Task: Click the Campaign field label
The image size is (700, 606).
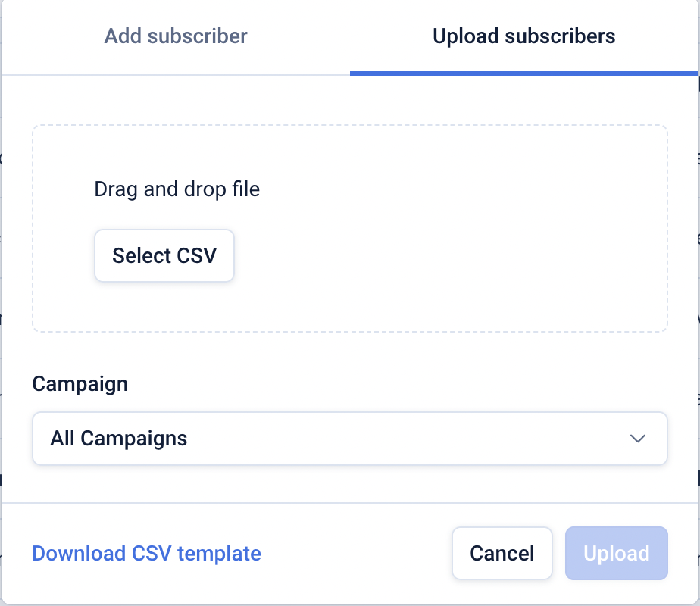Action: point(80,384)
